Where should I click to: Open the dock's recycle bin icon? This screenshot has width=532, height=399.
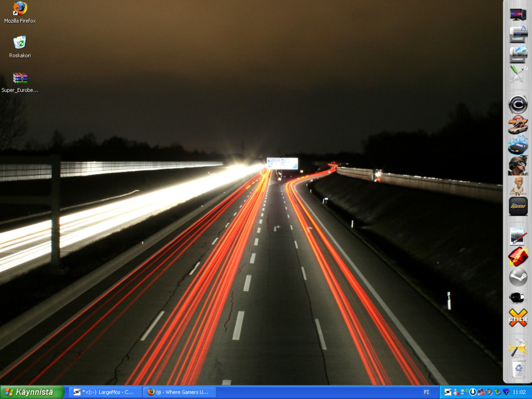pos(518,368)
